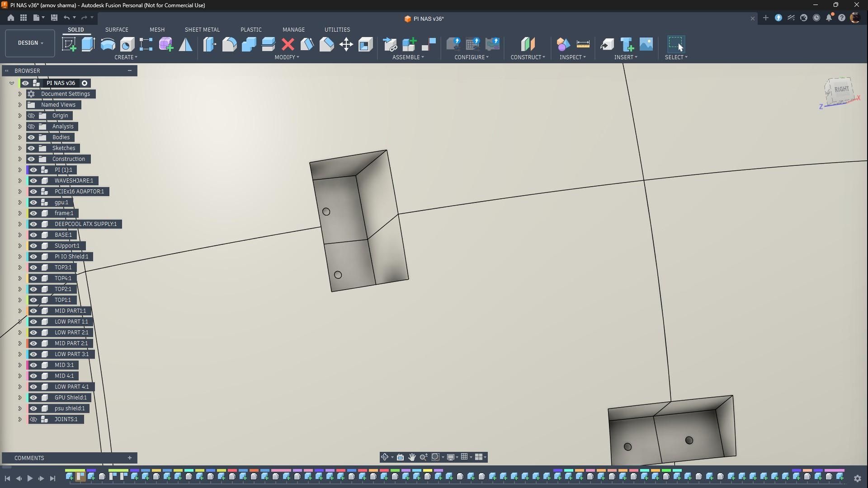Select the Hole tool
868x488 pixels.
pos(127,44)
